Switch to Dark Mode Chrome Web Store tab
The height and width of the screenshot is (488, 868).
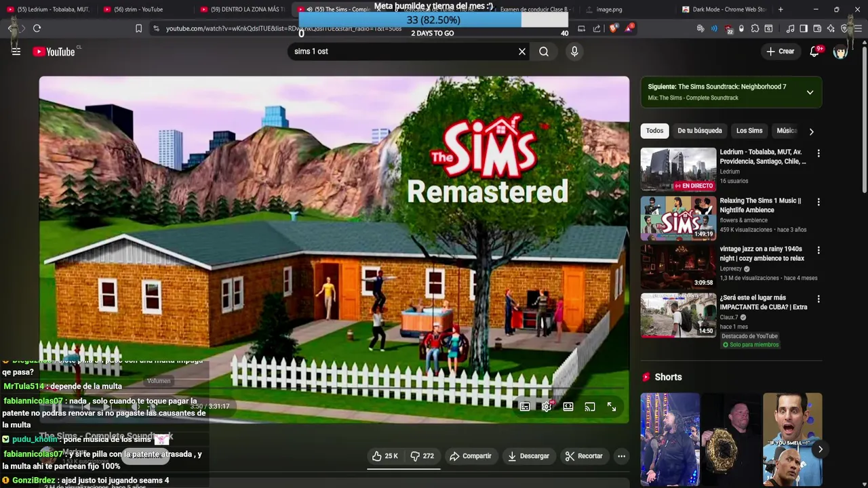click(x=724, y=9)
